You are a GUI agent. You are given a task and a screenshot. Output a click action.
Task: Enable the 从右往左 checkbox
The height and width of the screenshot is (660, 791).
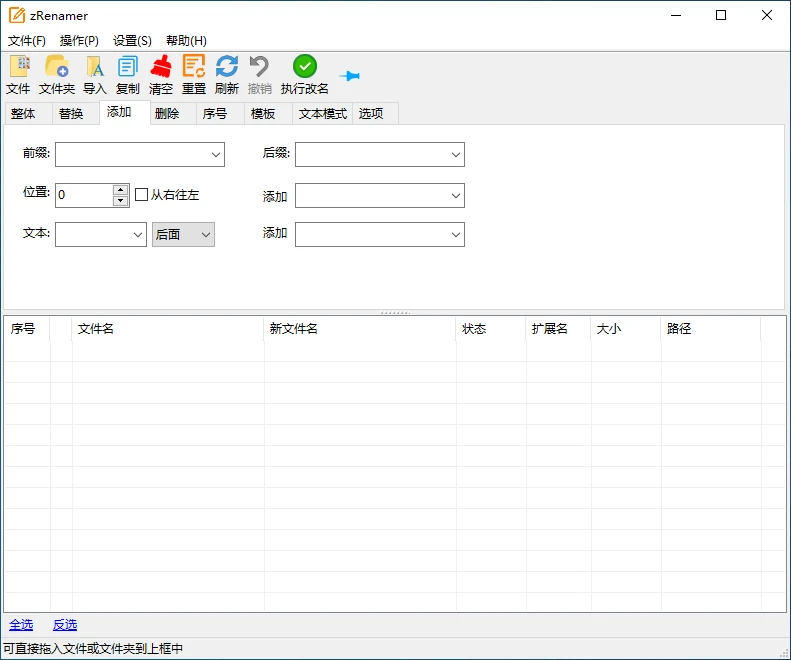(x=142, y=195)
